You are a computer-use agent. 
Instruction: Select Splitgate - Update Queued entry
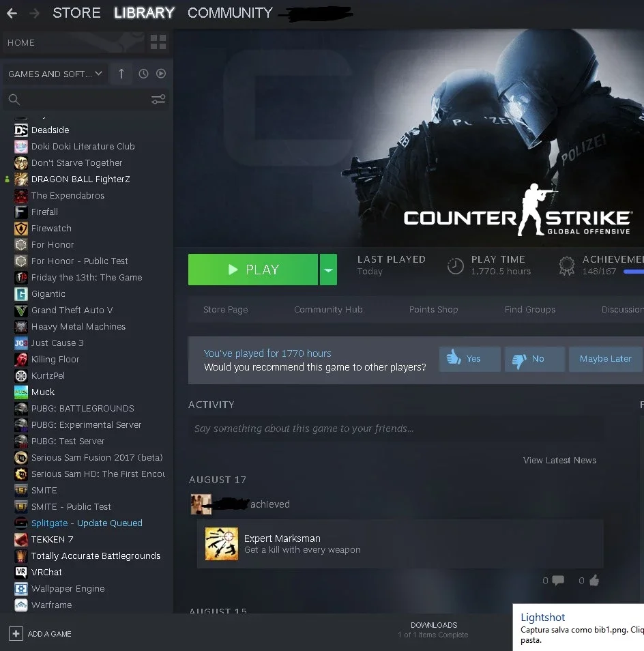click(x=87, y=523)
